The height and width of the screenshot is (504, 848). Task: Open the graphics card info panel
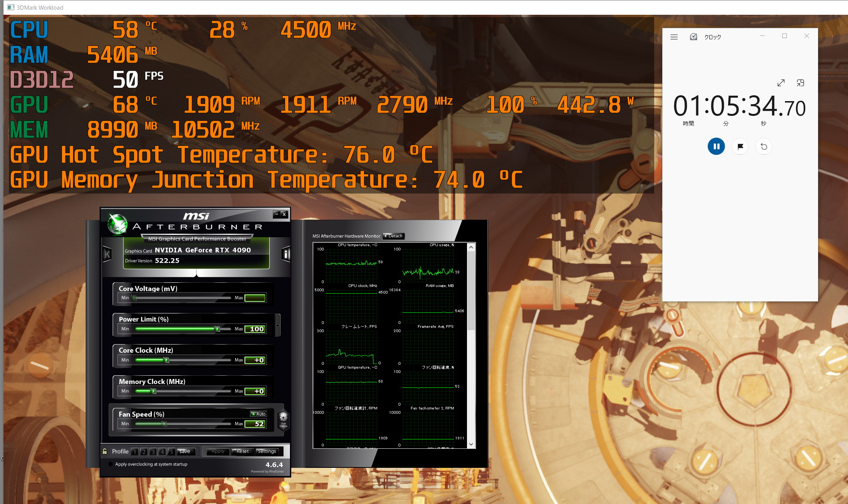(286, 254)
